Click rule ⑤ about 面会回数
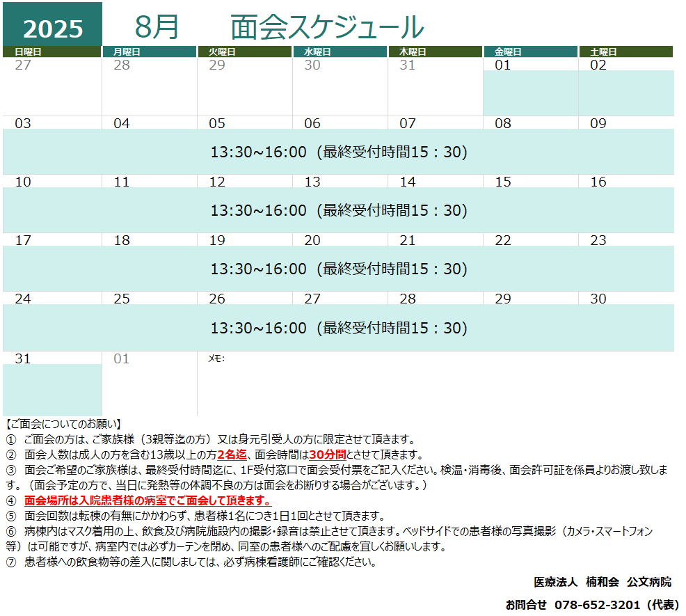 196,516
